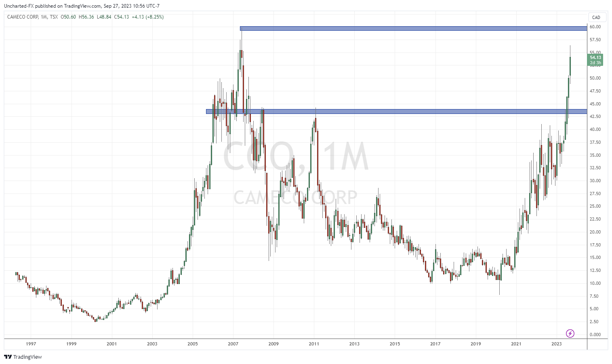Click the 0.000 price axis label
The width and height of the screenshot is (612, 364).
pyautogui.click(x=595, y=335)
